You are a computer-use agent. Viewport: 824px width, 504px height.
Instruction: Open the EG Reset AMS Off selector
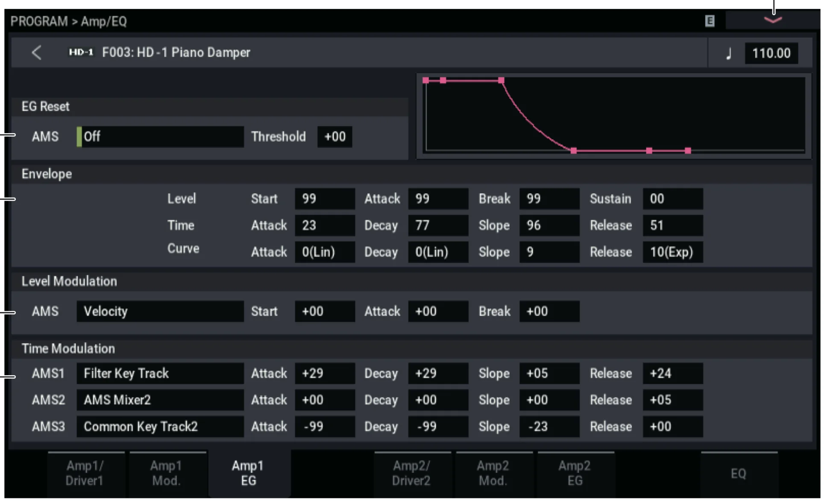coord(160,137)
